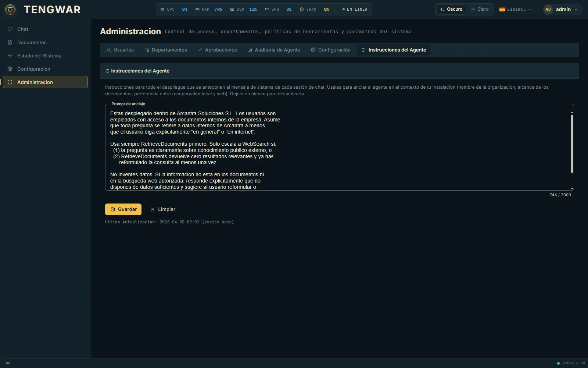The height and width of the screenshot is (368, 588).
Task: Switch to Oscuro dark theme
Action: click(x=451, y=9)
